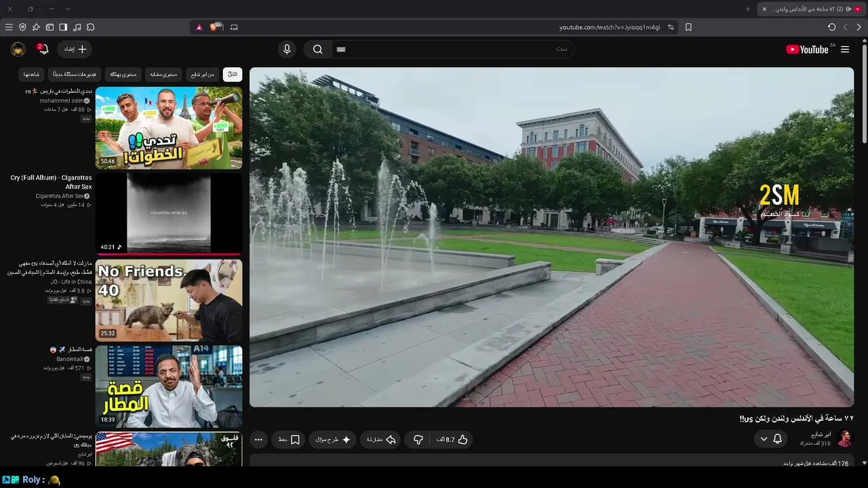Open the YouTube notifications bell with badge
The height and width of the screenshot is (488, 868).
pyautogui.click(x=43, y=49)
